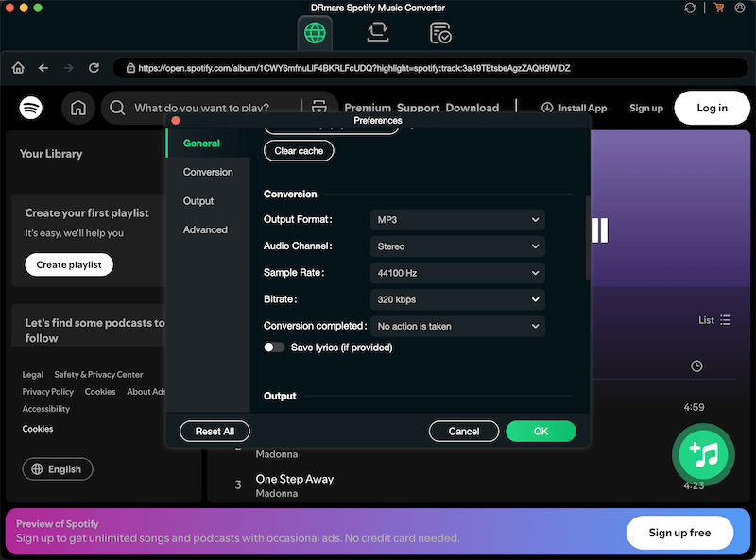
Task: Open the Sample Rate 44100 Hz dropdown
Action: [457, 273]
